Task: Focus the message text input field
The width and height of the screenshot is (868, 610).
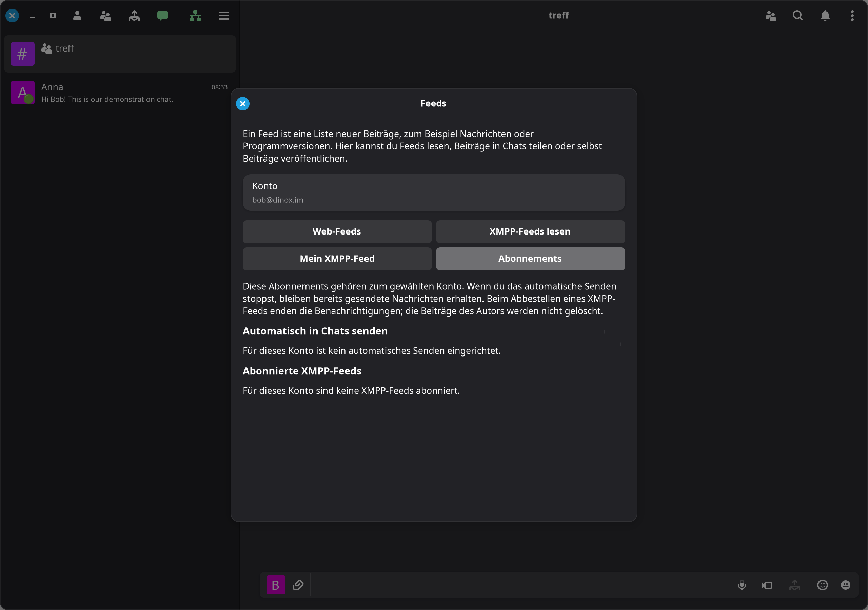Action: 522,585
